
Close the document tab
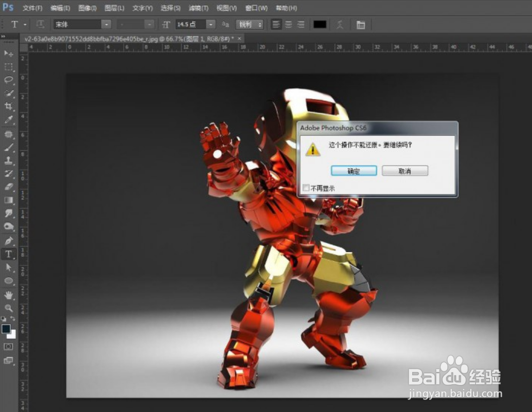click(x=239, y=39)
